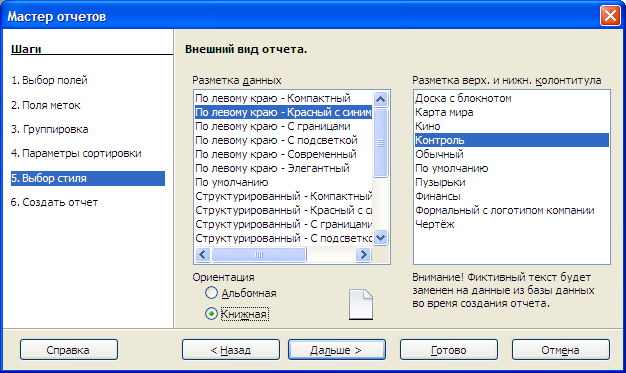Close the report wizard dialog

click(x=610, y=16)
